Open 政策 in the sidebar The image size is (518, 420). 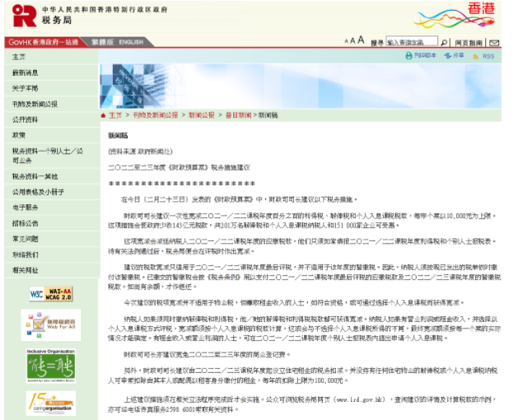point(52,135)
